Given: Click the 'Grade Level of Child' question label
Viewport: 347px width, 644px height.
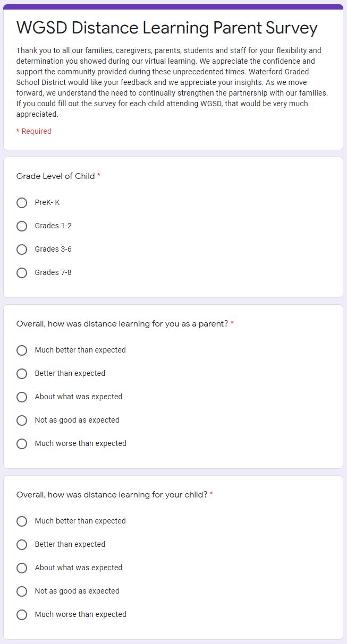Looking at the screenshot, I should pos(55,176).
